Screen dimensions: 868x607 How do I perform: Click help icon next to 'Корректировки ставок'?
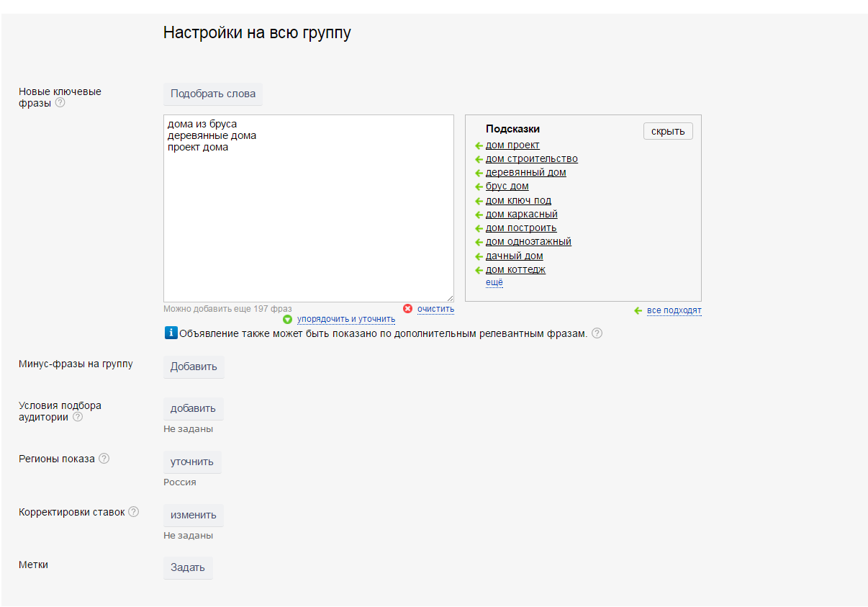tap(133, 512)
